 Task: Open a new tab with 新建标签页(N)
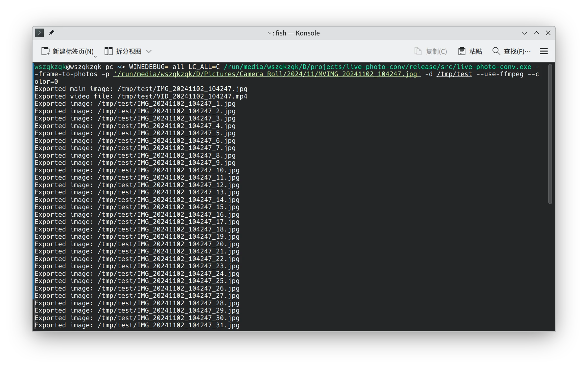(67, 51)
